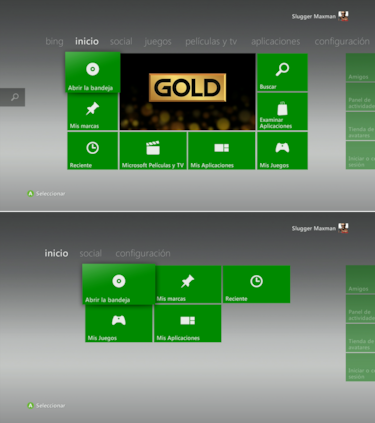The width and height of the screenshot is (375, 423).
Task: Open Mis Juegos tile in the three-tab dashboard
Action: click(119, 323)
